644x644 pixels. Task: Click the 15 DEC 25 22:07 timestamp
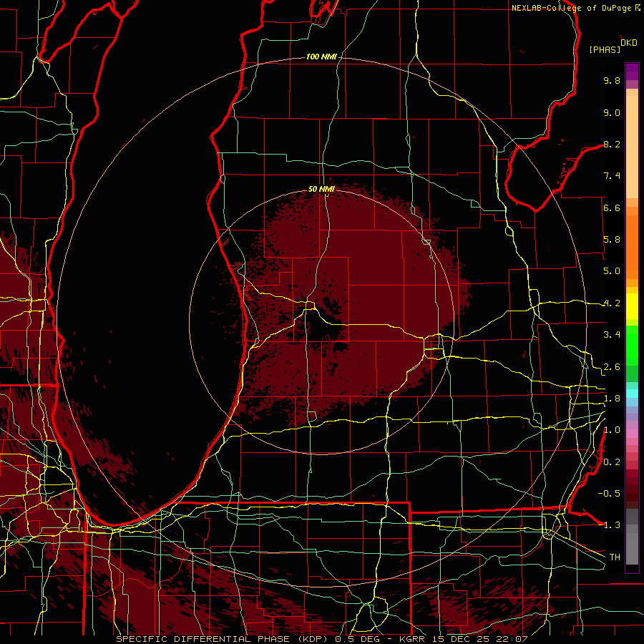coord(479,639)
